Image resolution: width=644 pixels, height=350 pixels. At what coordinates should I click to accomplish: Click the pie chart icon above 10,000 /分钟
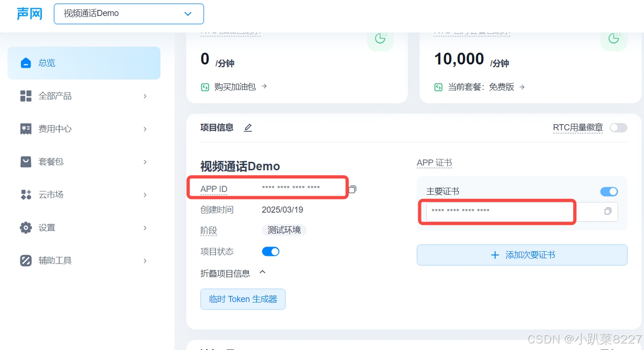tap(613, 39)
